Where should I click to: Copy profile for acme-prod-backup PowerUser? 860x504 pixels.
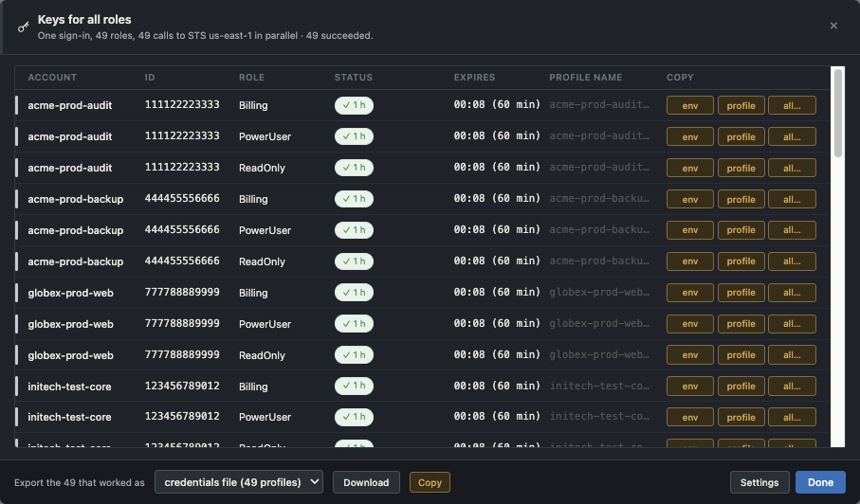point(741,230)
